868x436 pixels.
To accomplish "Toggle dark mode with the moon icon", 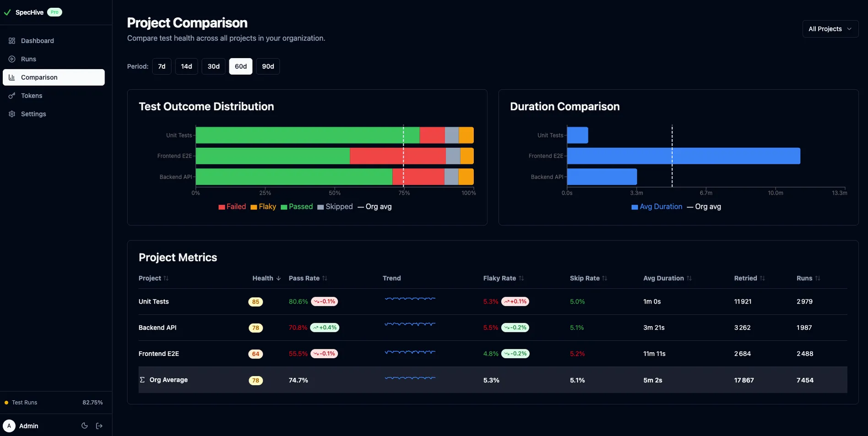I will coord(84,425).
